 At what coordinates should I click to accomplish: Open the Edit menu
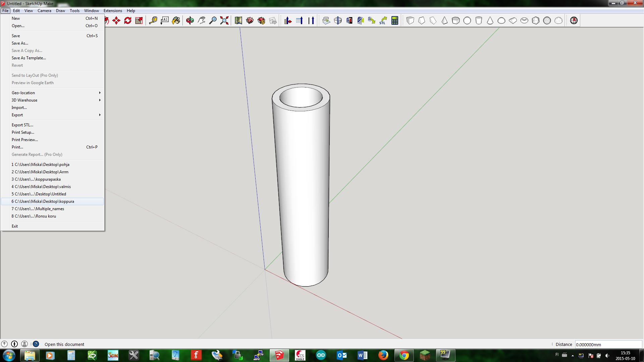(x=16, y=11)
